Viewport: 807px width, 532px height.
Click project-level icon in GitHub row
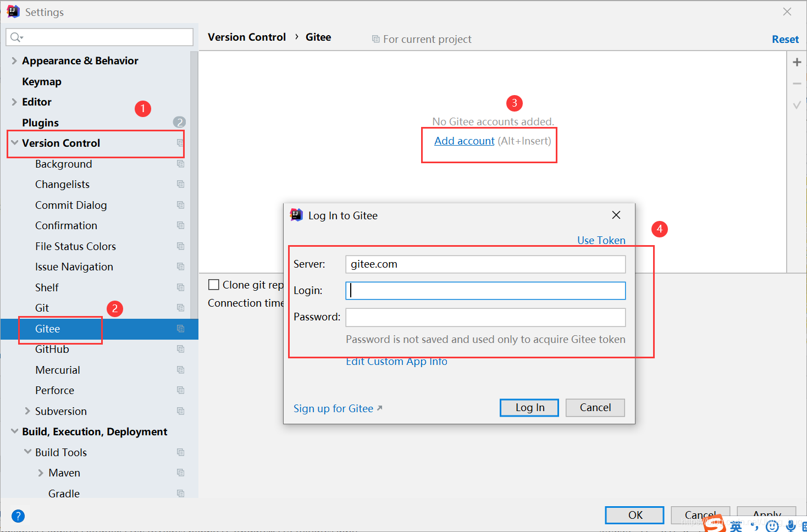(x=180, y=349)
